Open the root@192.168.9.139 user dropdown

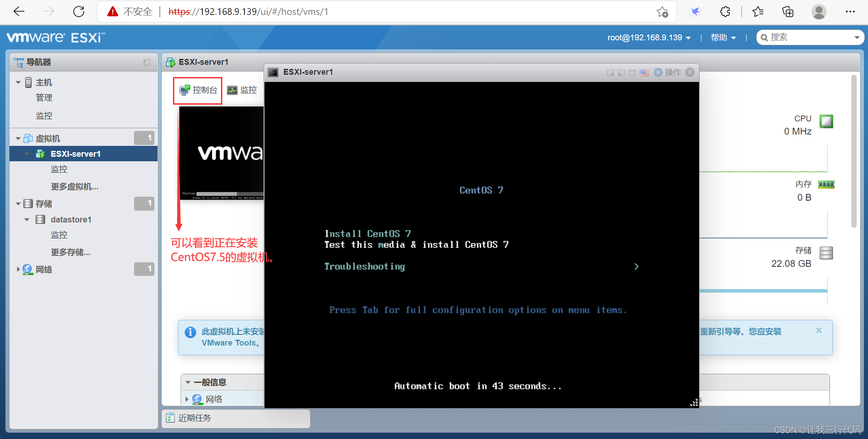pos(649,38)
